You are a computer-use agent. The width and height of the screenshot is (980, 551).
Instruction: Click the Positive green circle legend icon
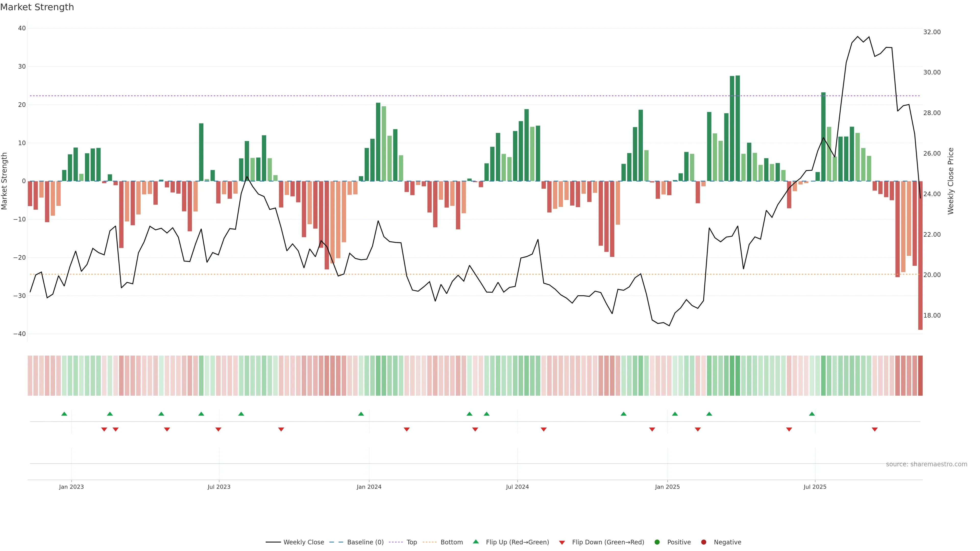657,542
